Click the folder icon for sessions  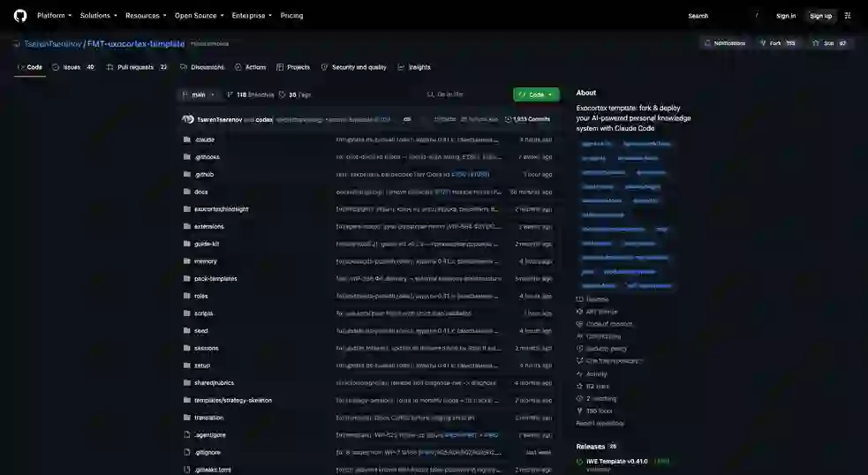click(187, 348)
